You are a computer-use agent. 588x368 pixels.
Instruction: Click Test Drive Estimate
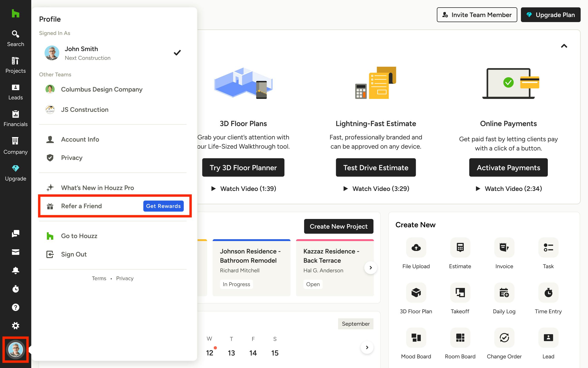tap(376, 167)
